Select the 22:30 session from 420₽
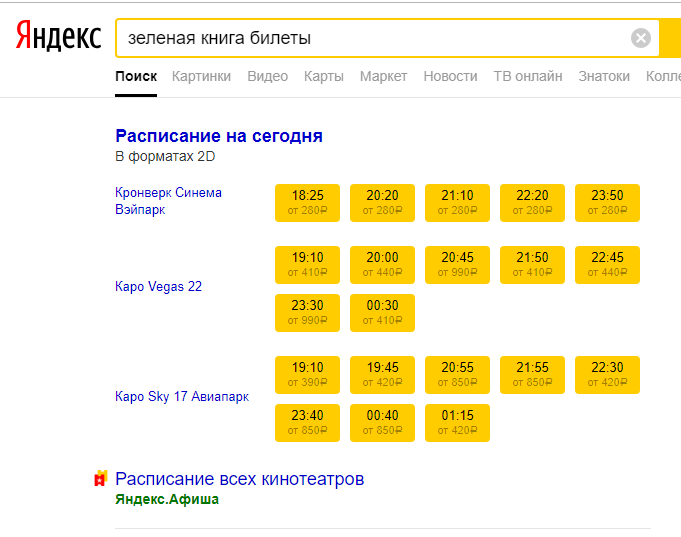681x537 pixels. (x=608, y=375)
